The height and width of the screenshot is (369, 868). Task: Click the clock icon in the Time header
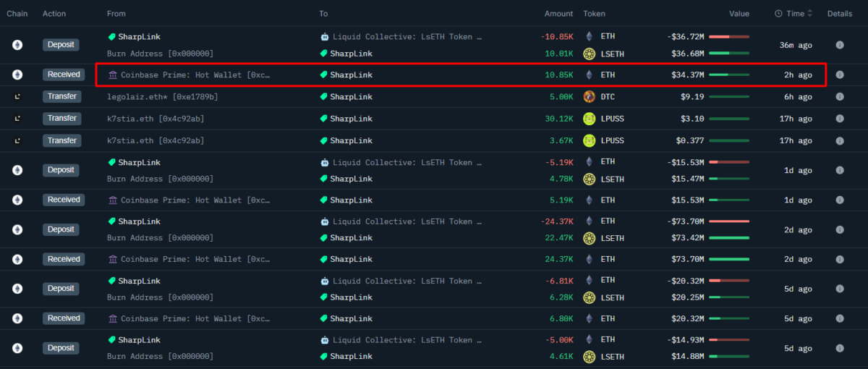click(778, 14)
